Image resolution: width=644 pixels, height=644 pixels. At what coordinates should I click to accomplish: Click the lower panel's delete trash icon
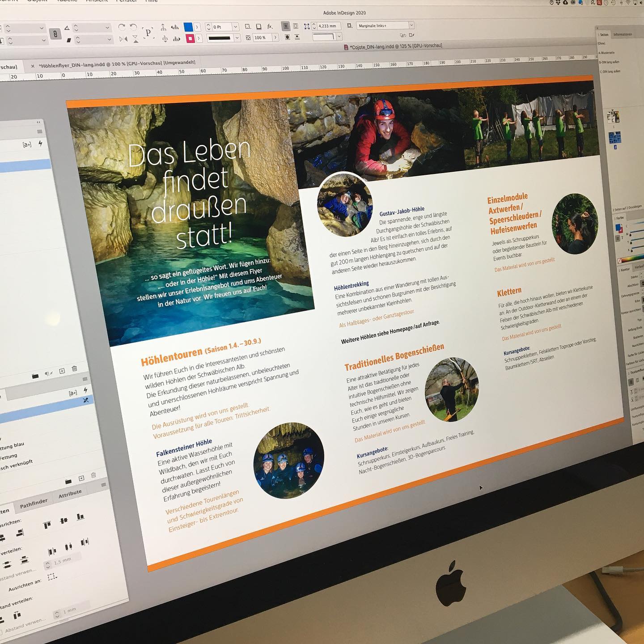[93, 476]
